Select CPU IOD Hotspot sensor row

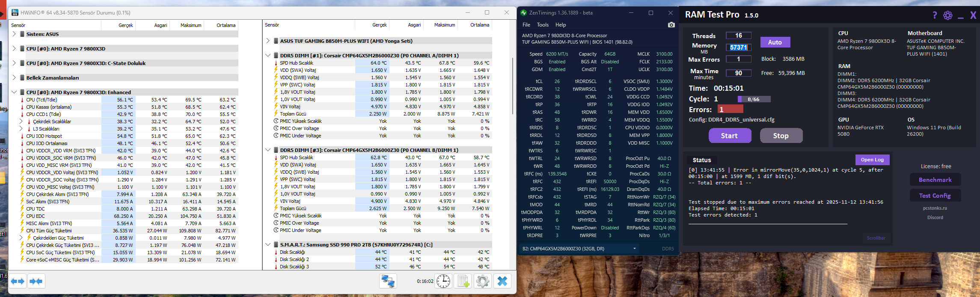129,136
